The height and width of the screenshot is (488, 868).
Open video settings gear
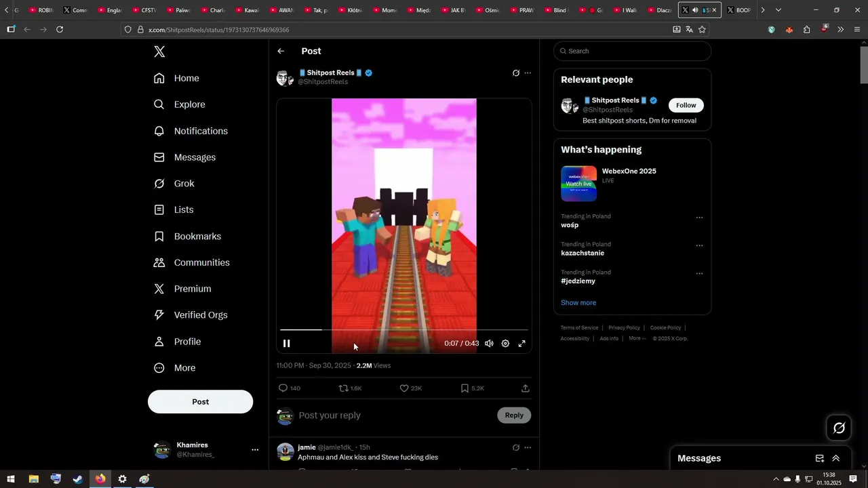(505, 344)
